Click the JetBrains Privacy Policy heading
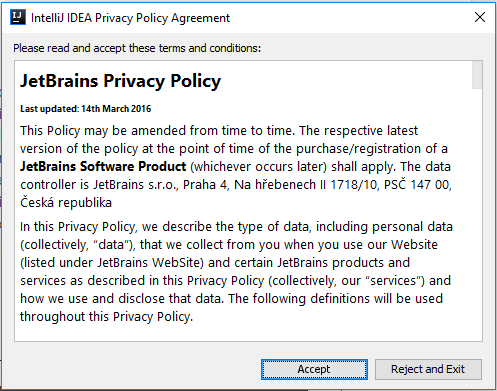Screen dimensions: 497x391 (120, 81)
